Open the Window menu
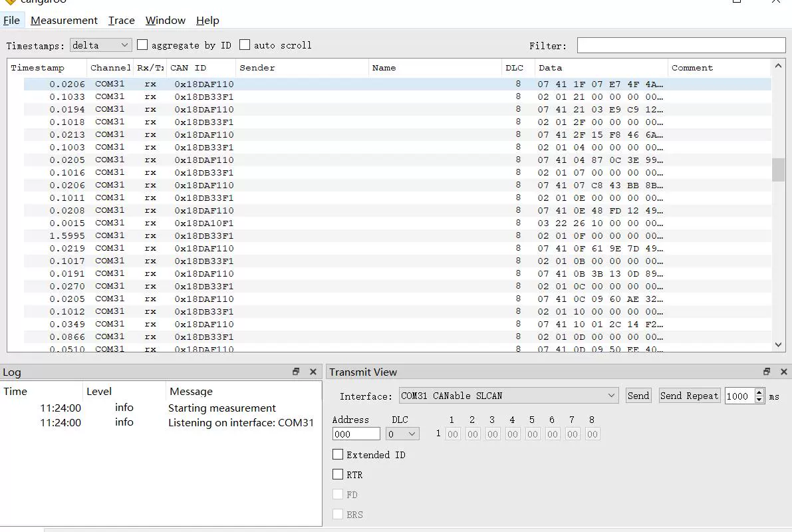The height and width of the screenshot is (532, 792). [x=165, y=21]
